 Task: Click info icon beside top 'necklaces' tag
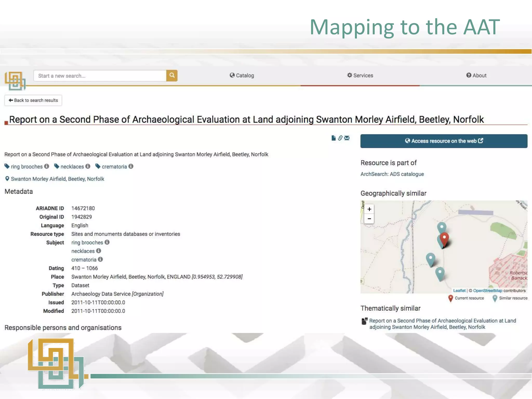tap(88, 166)
